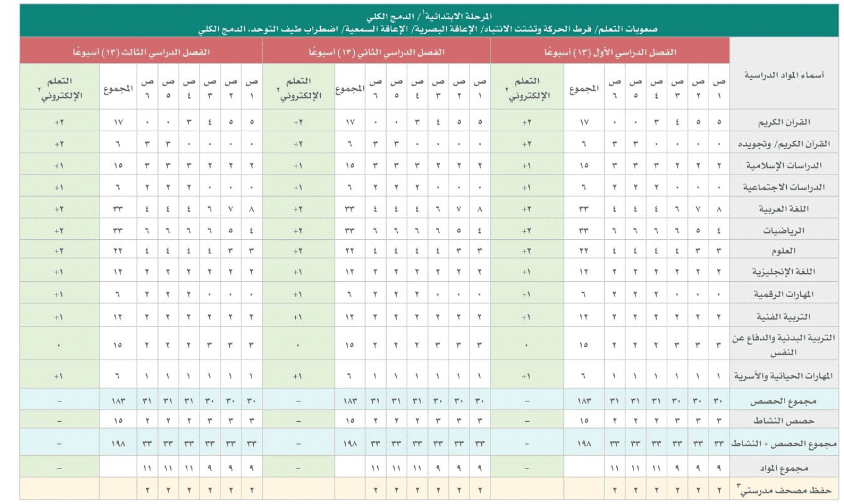Select header 'الفصل الدراسي الأول (١٣) أسبوعًا'
The width and height of the screenshot is (844, 504).
click(x=610, y=52)
